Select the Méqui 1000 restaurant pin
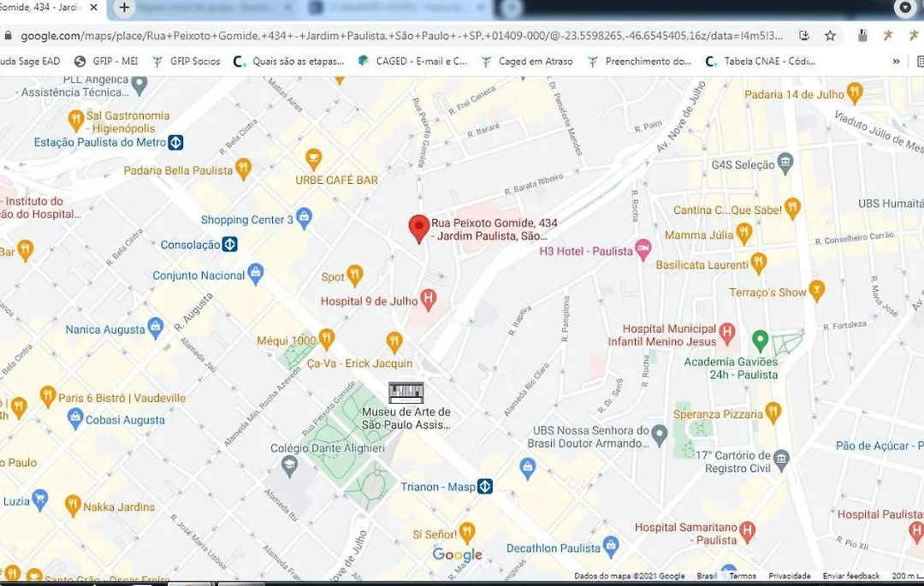 point(327,339)
